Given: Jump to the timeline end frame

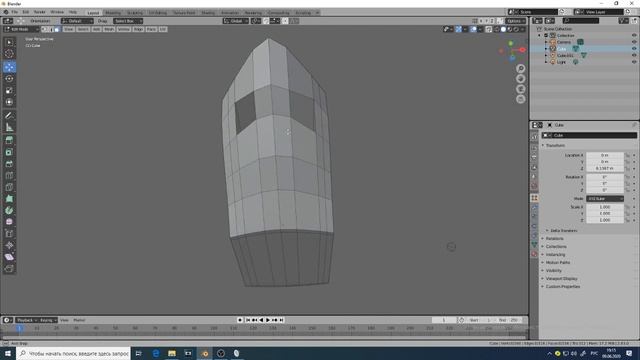Looking at the screenshot, I should pyautogui.click(x=281, y=320).
